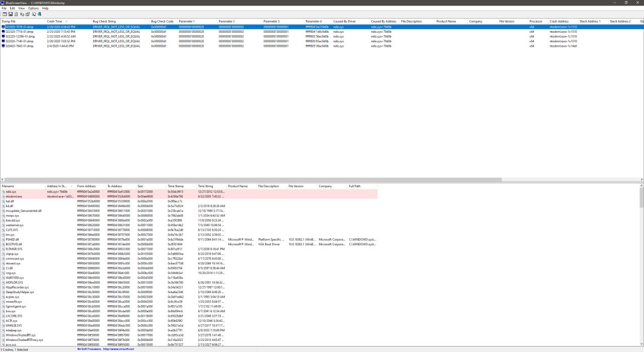This screenshot has width=644, height=352.
Task: Select the SleepStudyHelper.sys driver row
Action: [x=189, y=292]
